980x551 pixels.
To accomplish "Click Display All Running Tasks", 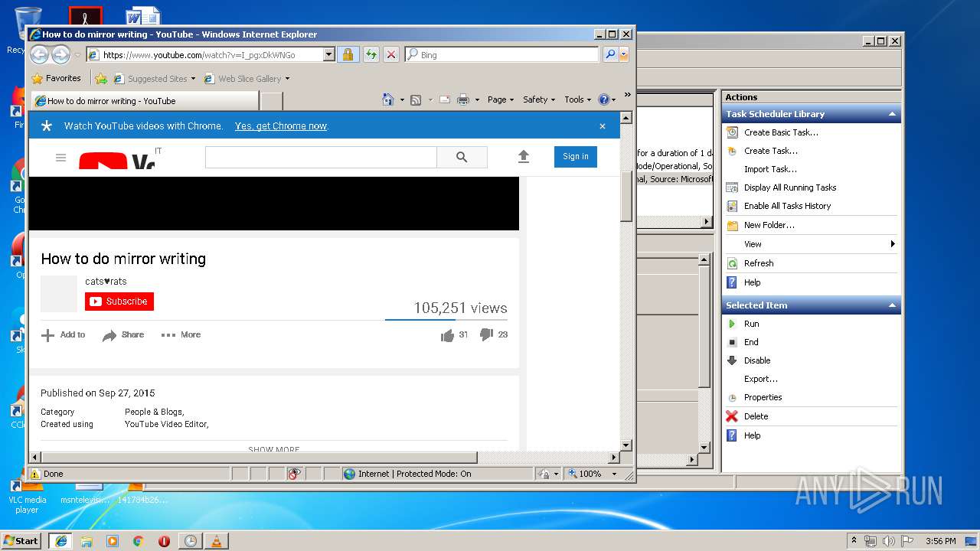I will [790, 187].
